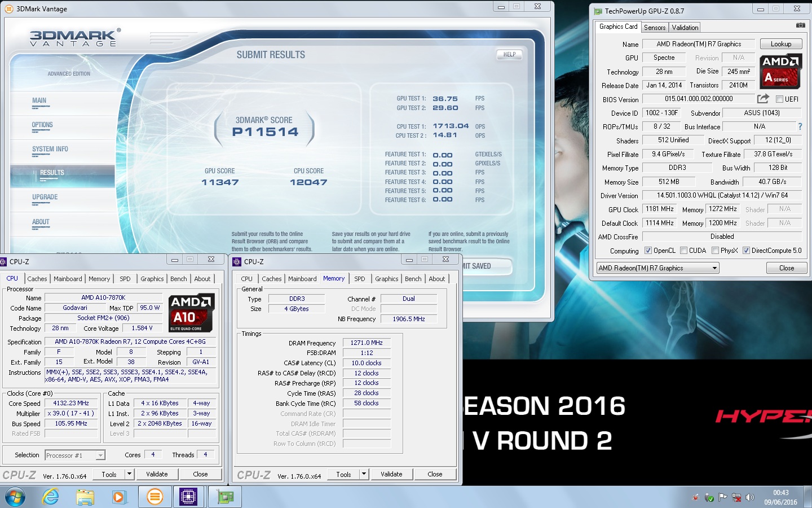This screenshot has width=812, height=508.
Task: Click Validate in the left CPU-Z window
Action: (157, 474)
